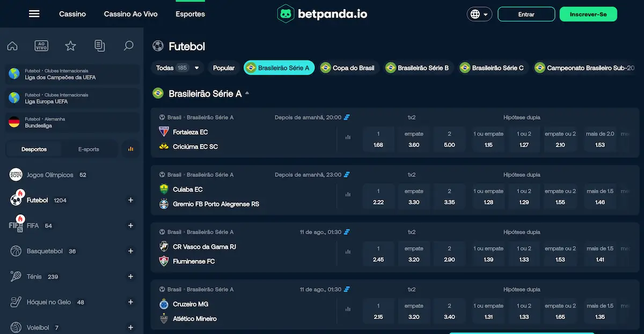This screenshot has width=644, height=334.
Task: Collapse the Brasileirão Série A section
Action: [x=247, y=92]
